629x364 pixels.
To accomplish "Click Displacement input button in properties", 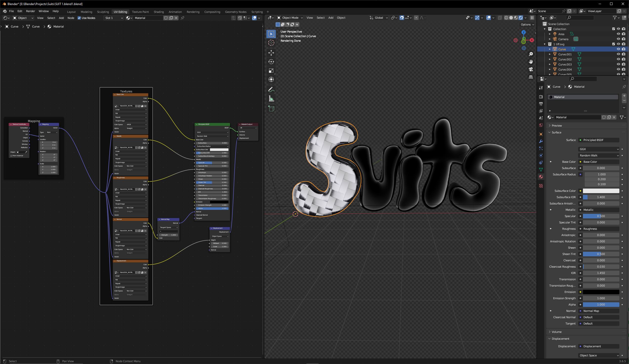I will [x=599, y=346].
